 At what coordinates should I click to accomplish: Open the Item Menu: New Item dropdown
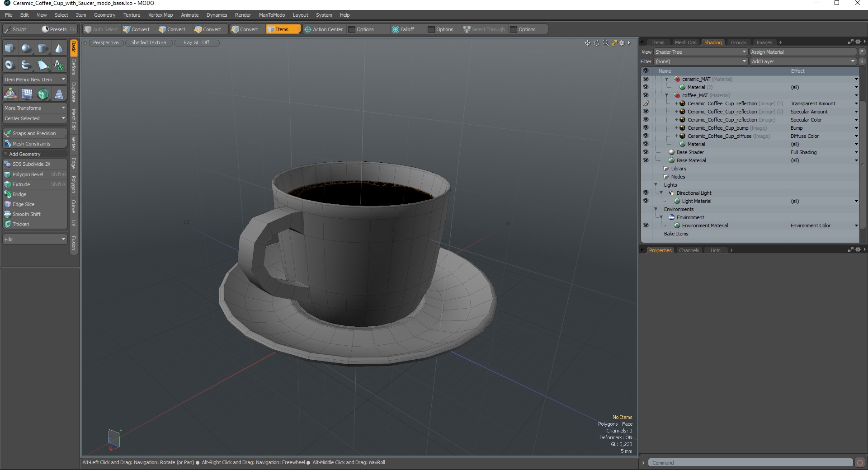click(x=35, y=80)
